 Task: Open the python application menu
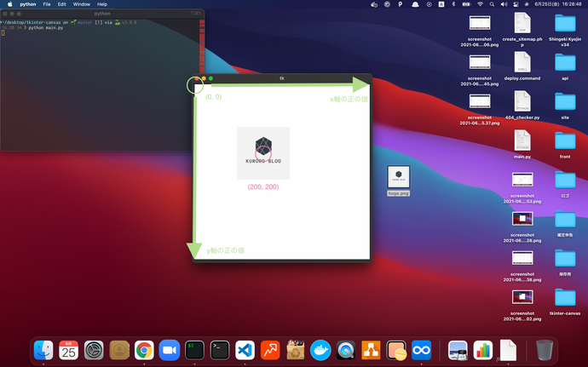(x=28, y=4)
